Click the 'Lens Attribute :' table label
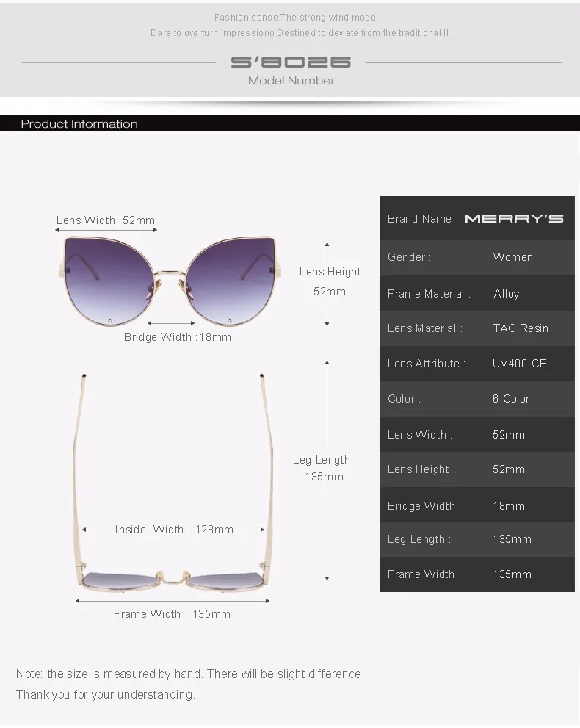 pos(427,364)
